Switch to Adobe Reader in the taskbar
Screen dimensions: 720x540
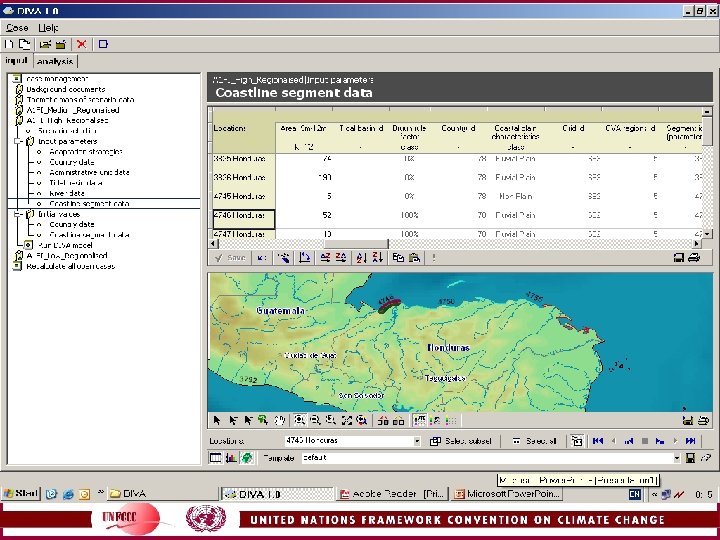pyautogui.click(x=391, y=493)
